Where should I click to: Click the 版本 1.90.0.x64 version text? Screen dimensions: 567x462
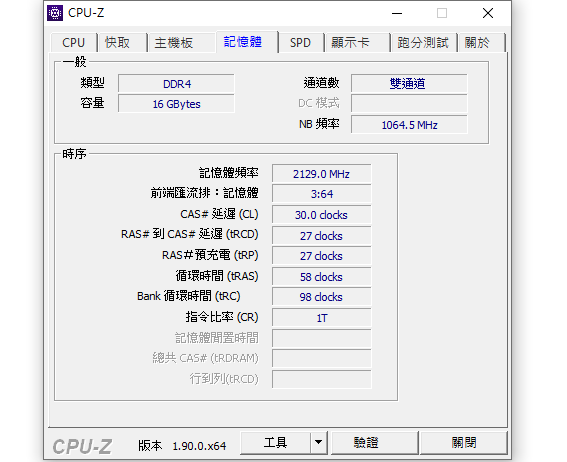(182, 446)
